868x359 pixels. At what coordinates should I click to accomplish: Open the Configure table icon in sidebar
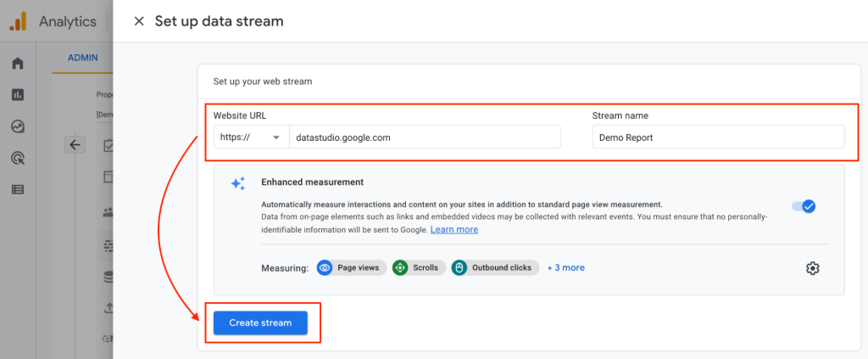(18, 189)
